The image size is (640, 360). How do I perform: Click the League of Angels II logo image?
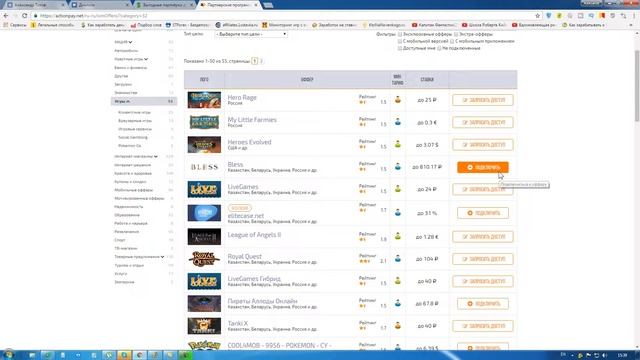coord(204,237)
